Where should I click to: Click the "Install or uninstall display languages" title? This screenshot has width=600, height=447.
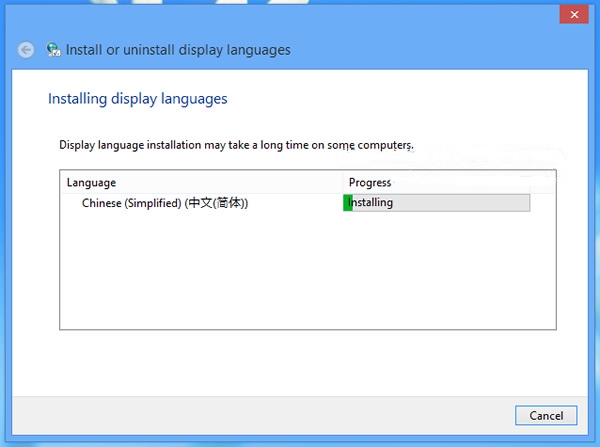(177, 49)
